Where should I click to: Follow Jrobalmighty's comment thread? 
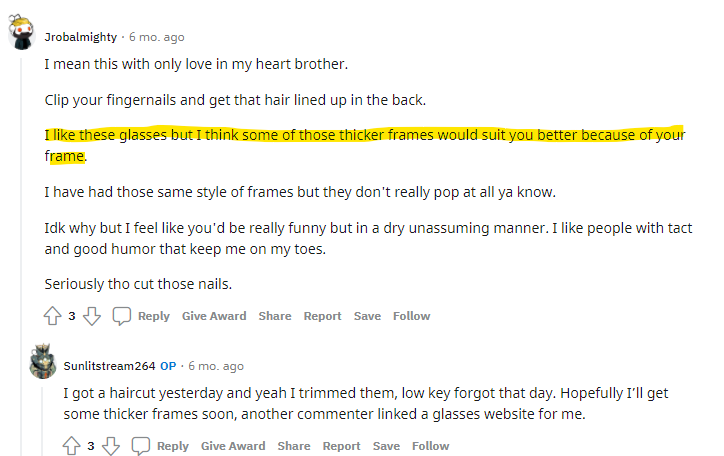coord(412,316)
